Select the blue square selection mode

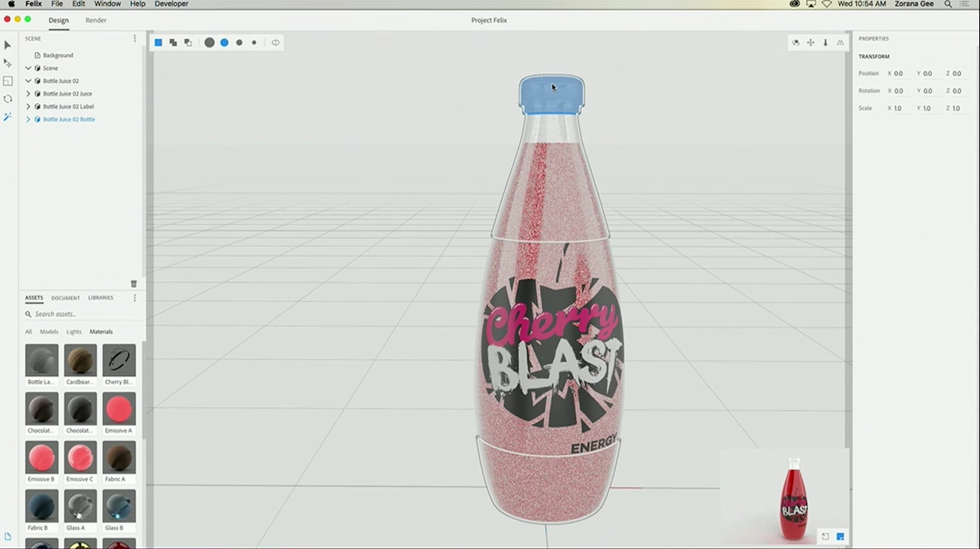coord(158,43)
